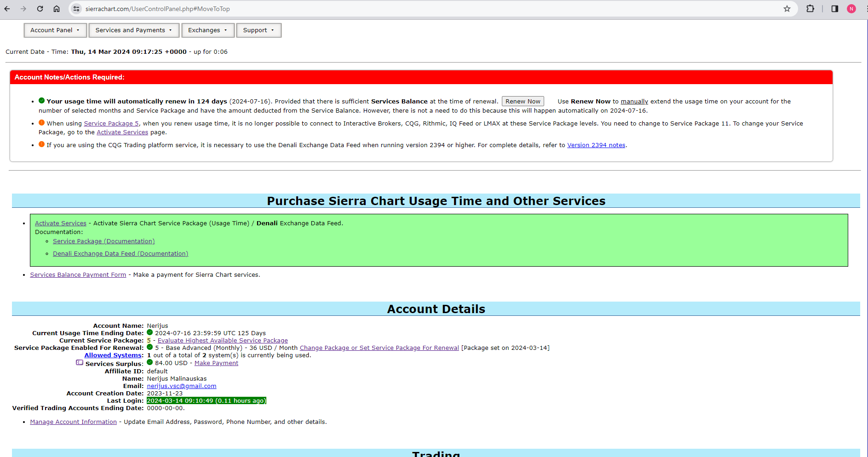Expand the Services and Payments menu

click(x=134, y=30)
